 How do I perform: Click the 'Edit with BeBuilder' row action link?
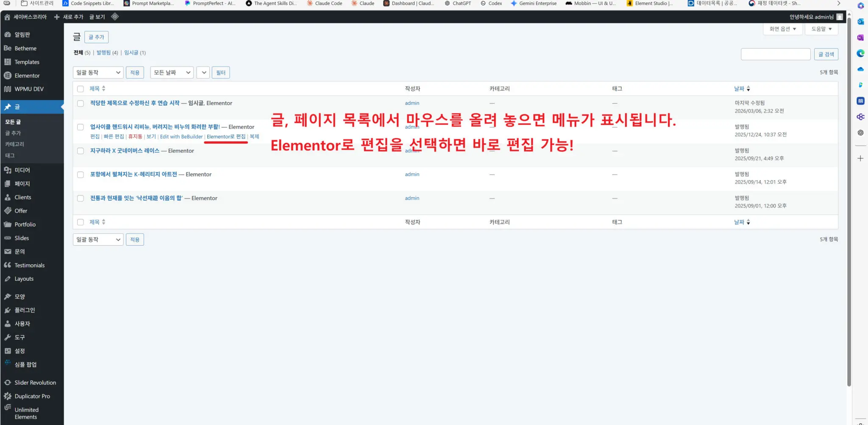[181, 137]
